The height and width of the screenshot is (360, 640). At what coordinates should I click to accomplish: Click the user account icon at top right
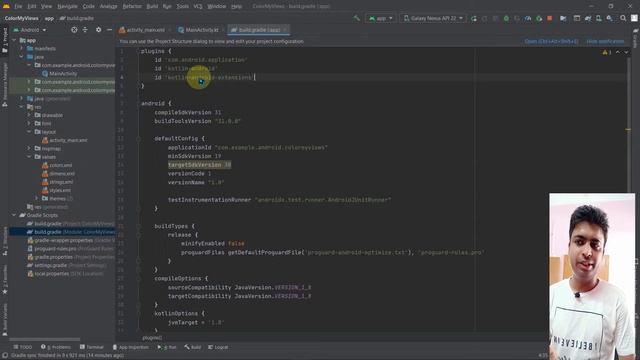point(634,18)
